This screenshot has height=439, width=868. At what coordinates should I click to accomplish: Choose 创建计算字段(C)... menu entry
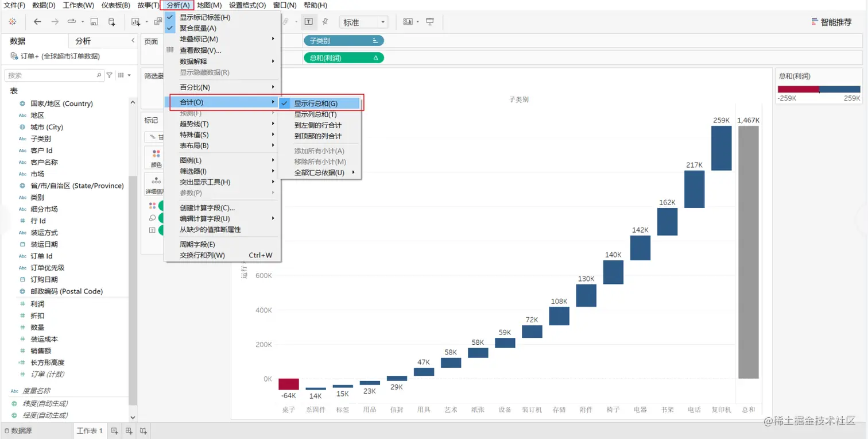pos(223,208)
